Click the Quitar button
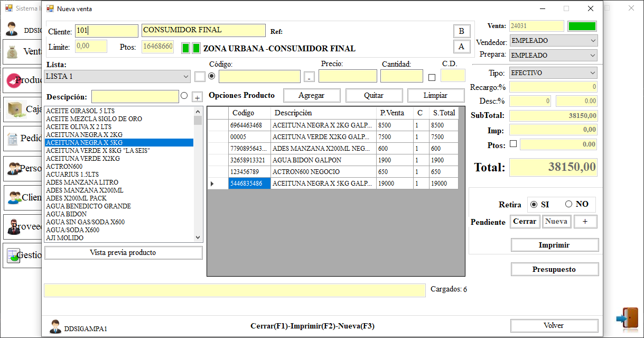 tap(374, 96)
